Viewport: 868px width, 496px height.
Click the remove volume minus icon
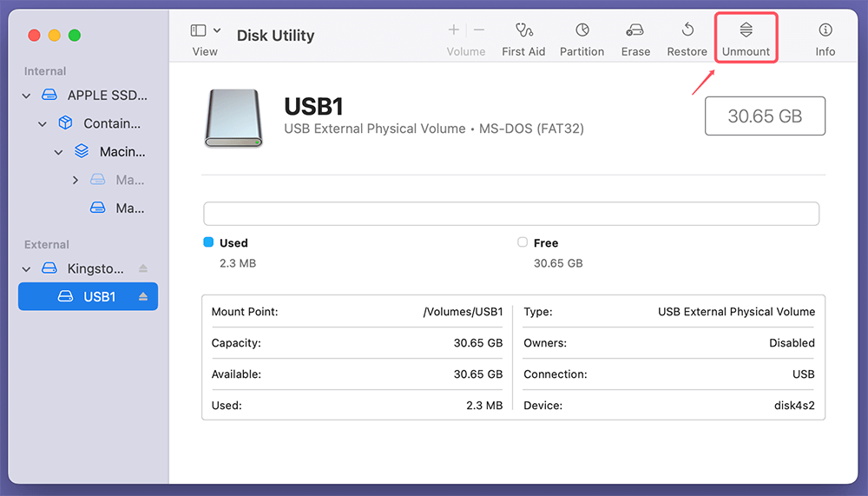click(479, 30)
